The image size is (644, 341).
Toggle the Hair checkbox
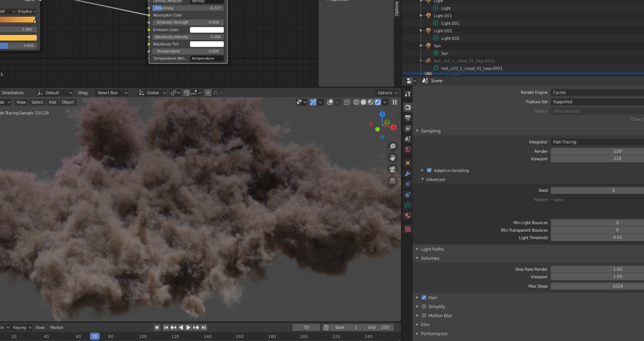(424, 298)
